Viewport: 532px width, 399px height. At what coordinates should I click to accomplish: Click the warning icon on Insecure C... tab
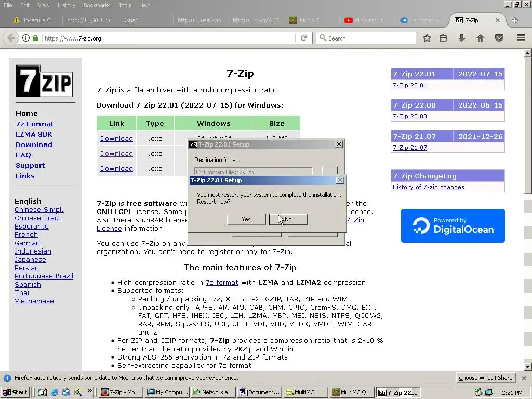[16, 20]
